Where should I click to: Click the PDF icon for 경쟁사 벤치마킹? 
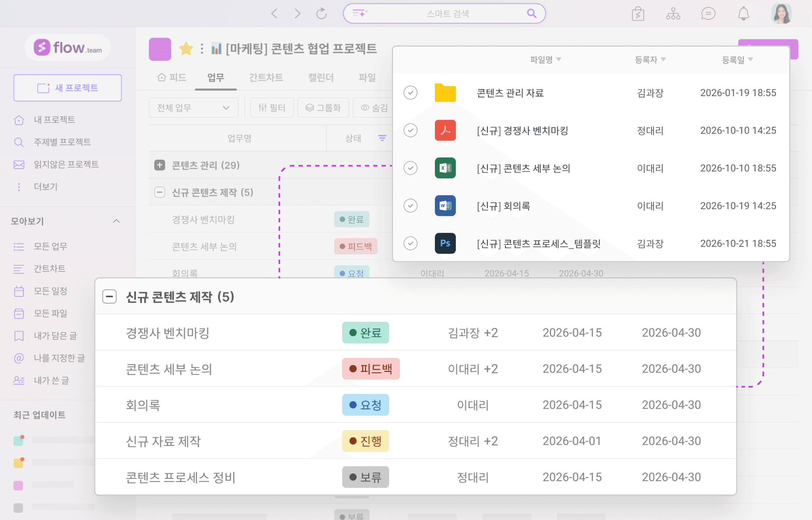[x=445, y=130]
